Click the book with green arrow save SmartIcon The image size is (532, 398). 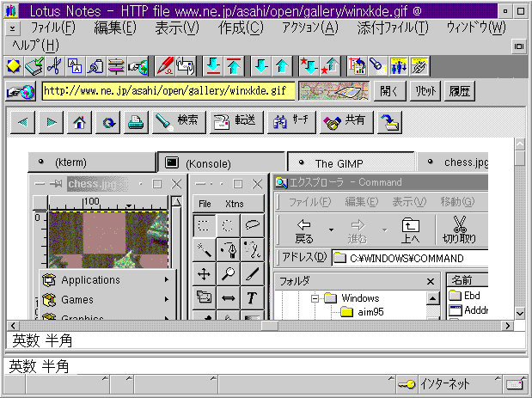[34, 66]
